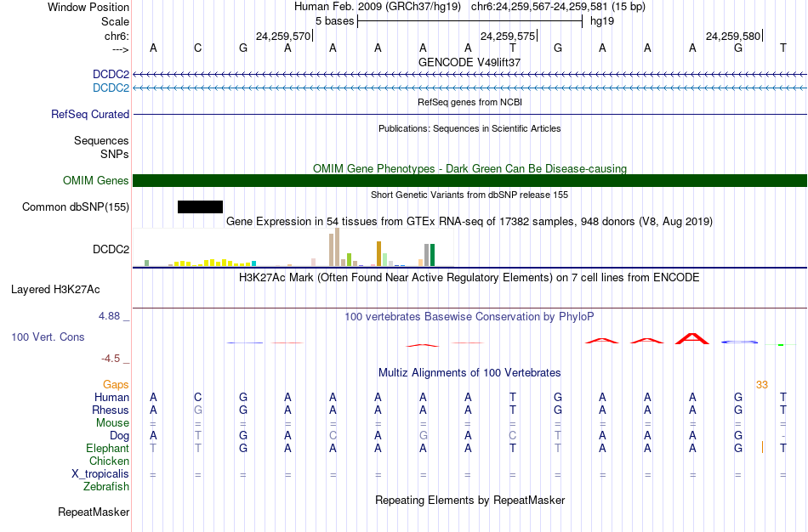Click the RefSeq Curated track label
Image resolution: width=808 pixels, height=532 pixels.
[x=90, y=115]
